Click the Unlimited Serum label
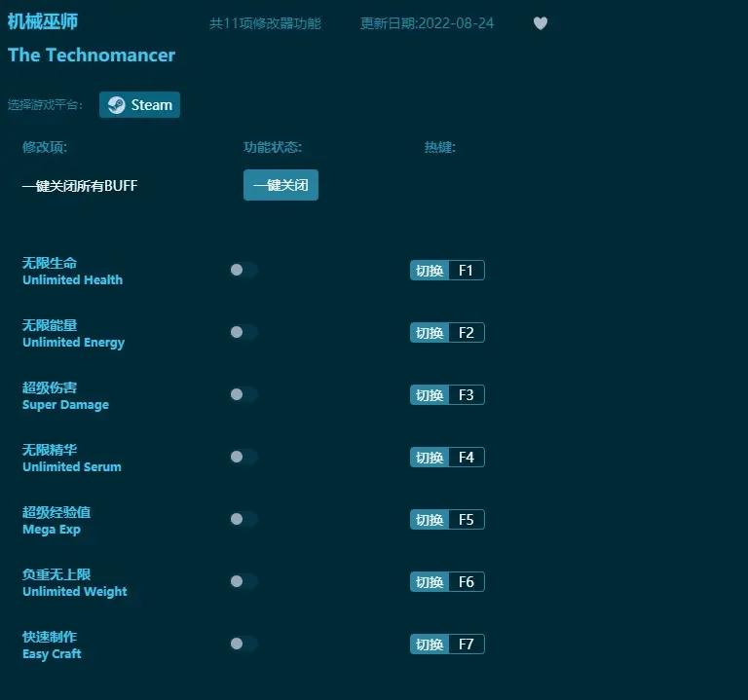This screenshot has height=700, width=748. [x=72, y=466]
